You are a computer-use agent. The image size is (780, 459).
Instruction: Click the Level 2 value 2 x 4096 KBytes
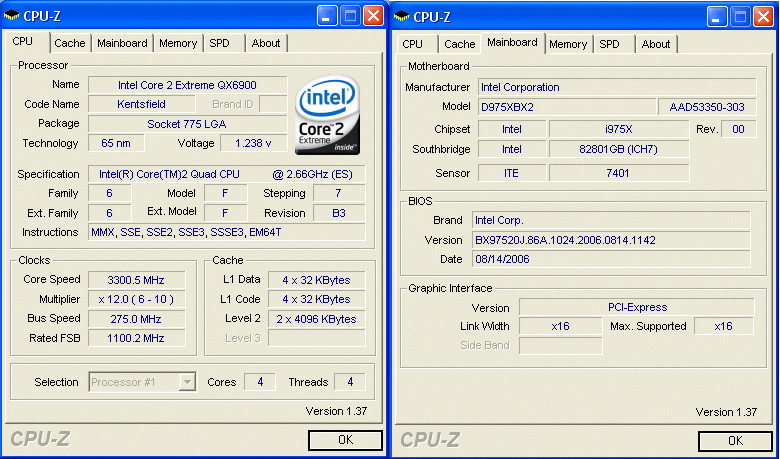[x=316, y=319]
